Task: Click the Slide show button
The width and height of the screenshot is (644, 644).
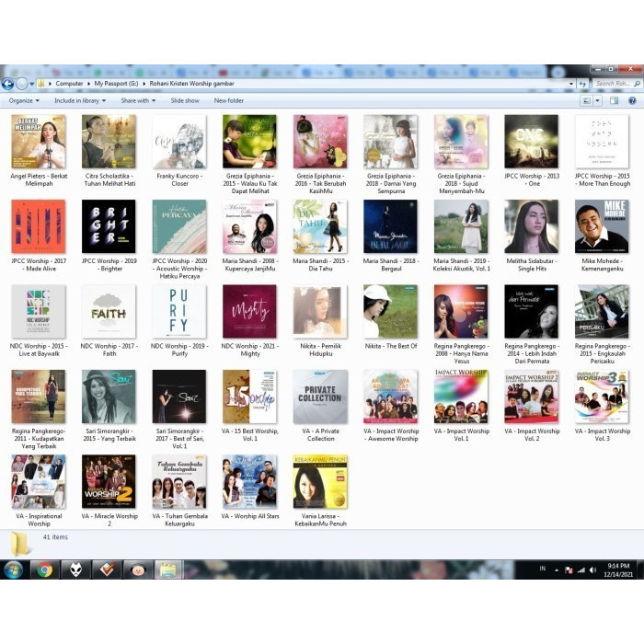Action: tap(184, 100)
